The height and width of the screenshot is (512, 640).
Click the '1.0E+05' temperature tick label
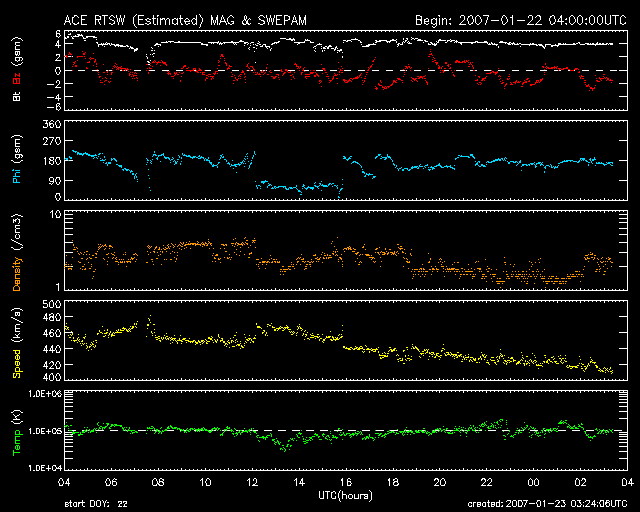tap(45, 431)
